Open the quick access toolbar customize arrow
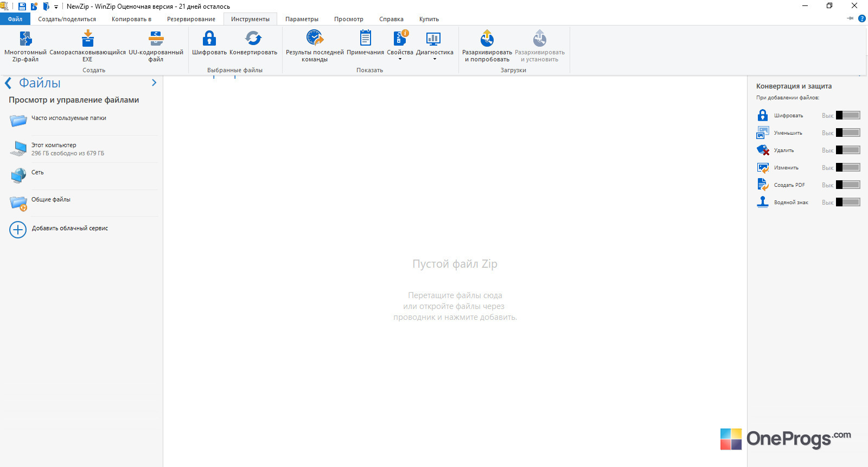868x467 pixels. (x=56, y=7)
